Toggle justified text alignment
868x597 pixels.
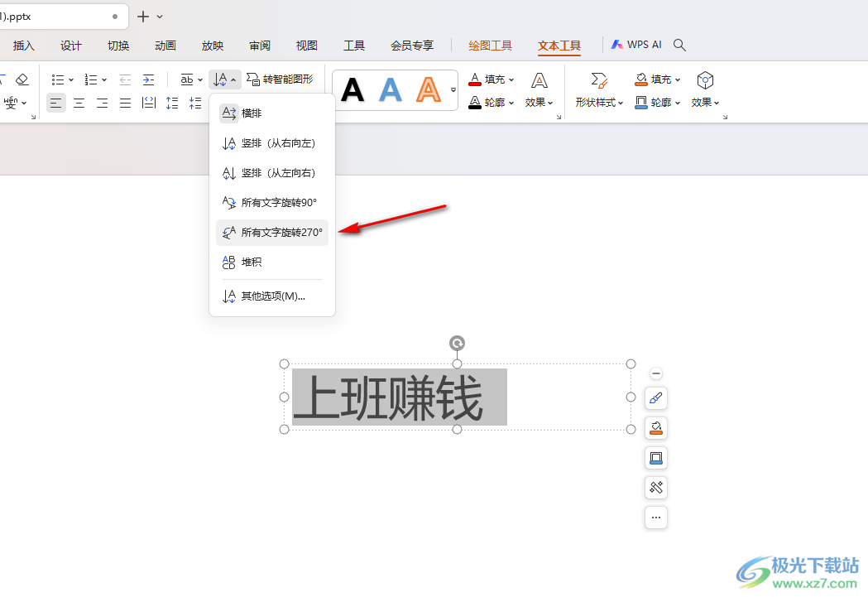click(x=126, y=103)
